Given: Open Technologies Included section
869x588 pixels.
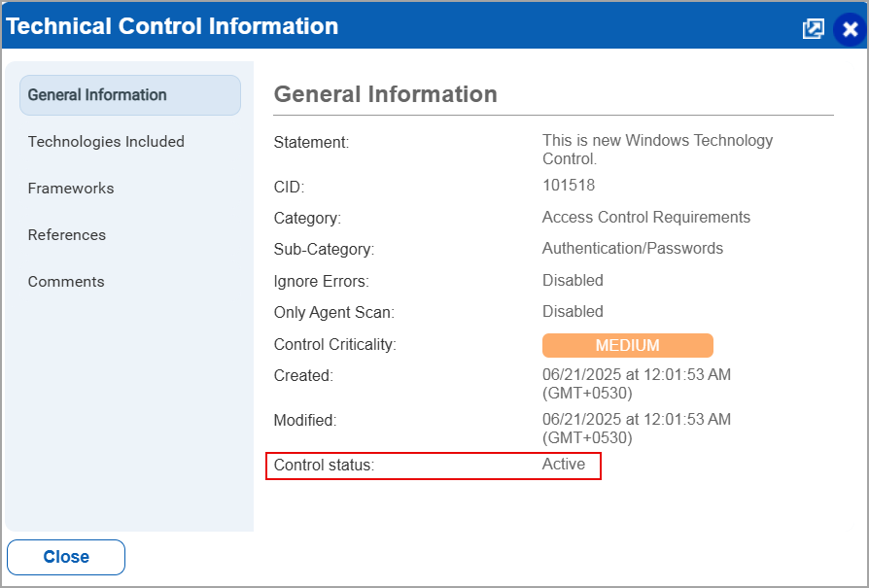Looking at the screenshot, I should pos(106,142).
